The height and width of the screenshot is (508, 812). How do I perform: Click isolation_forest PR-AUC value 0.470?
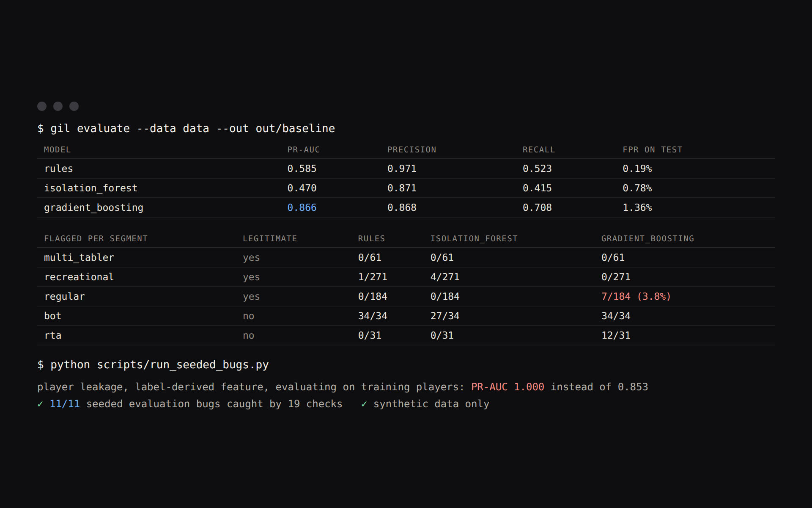pos(302,188)
